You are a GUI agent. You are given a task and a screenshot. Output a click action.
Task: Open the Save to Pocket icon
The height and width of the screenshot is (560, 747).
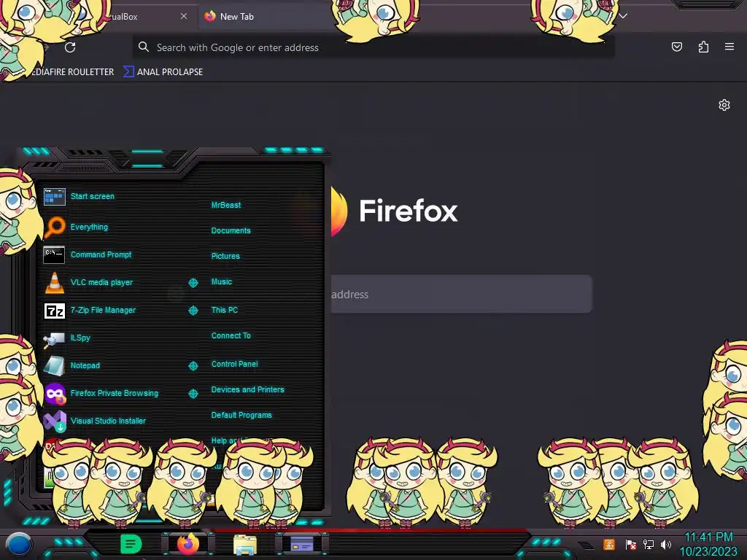point(676,47)
